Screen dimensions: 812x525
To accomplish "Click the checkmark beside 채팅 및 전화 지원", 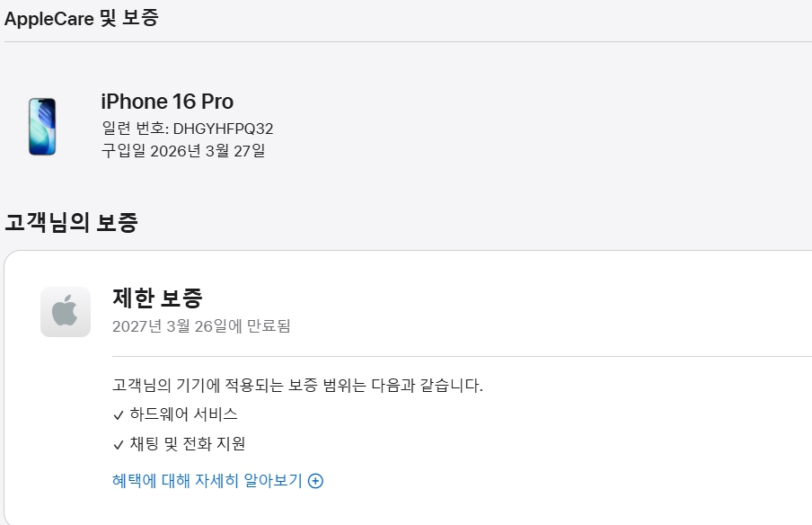I will pos(118,444).
